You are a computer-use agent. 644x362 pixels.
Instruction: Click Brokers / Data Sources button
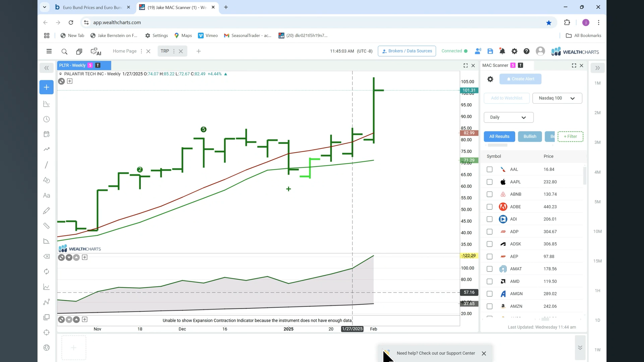click(407, 51)
